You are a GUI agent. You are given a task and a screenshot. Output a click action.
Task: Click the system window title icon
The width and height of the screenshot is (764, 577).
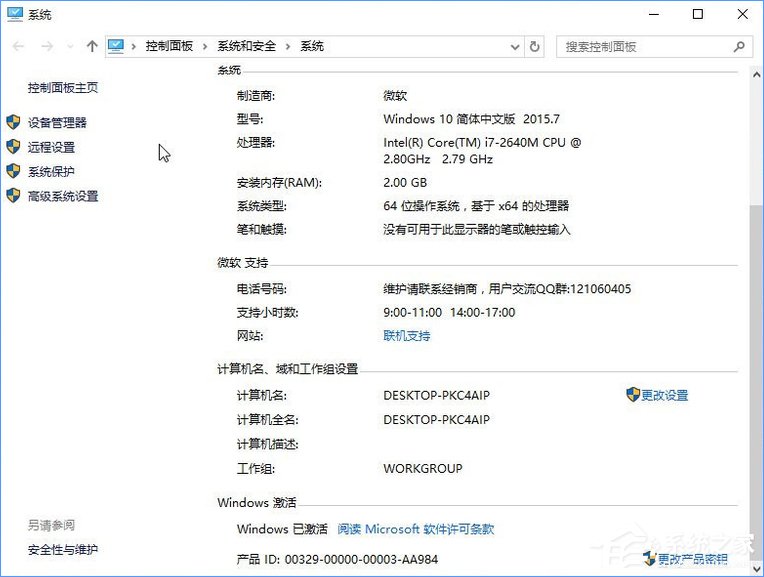click(x=15, y=14)
